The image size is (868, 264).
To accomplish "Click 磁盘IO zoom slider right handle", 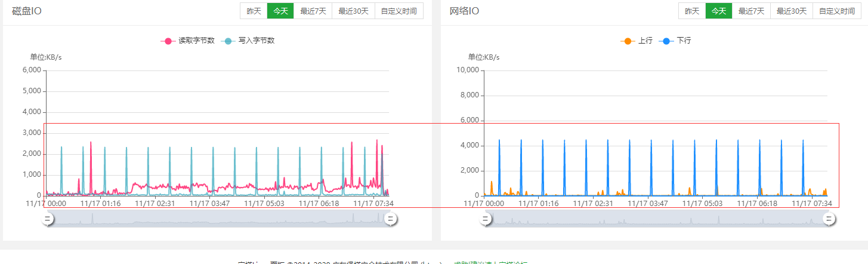I will click(x=390, y=219).
